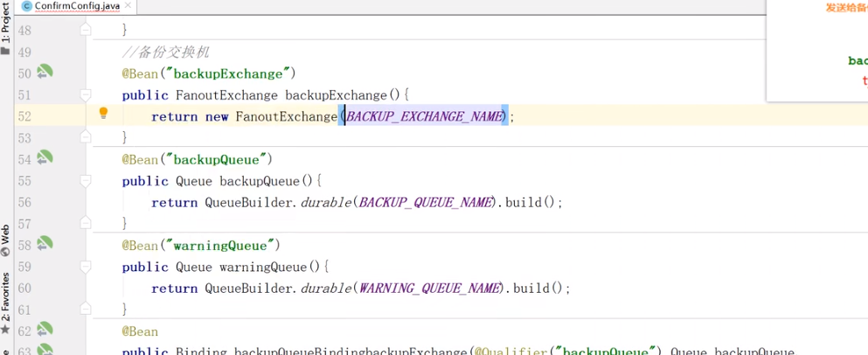Image resolution: width=868 pixels, height=355 pixels.
Task: Collapse the backupQueue method fold on line 55
Action: tap(86, 180)
